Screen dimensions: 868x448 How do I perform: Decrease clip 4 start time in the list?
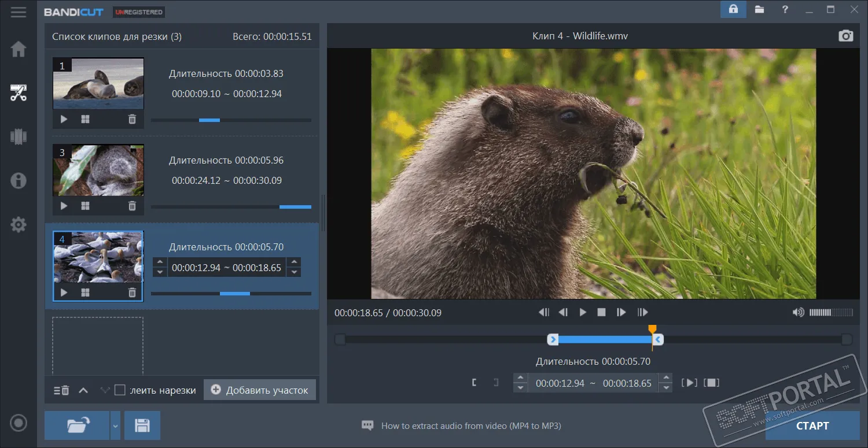click(160, 272)
